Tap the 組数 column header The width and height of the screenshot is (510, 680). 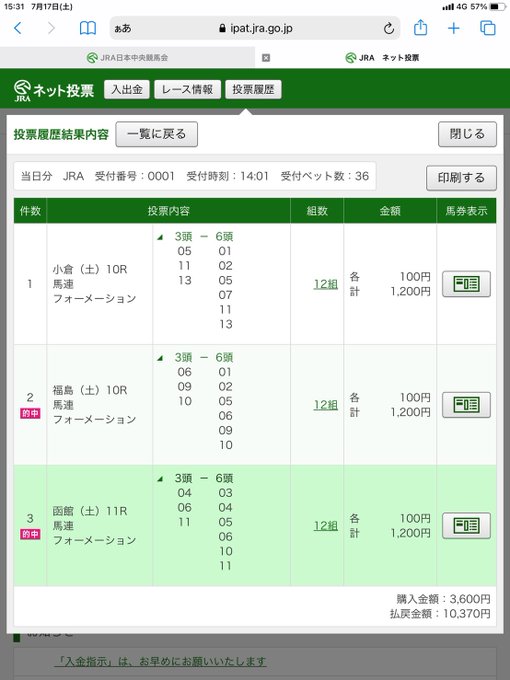point(317,211)
